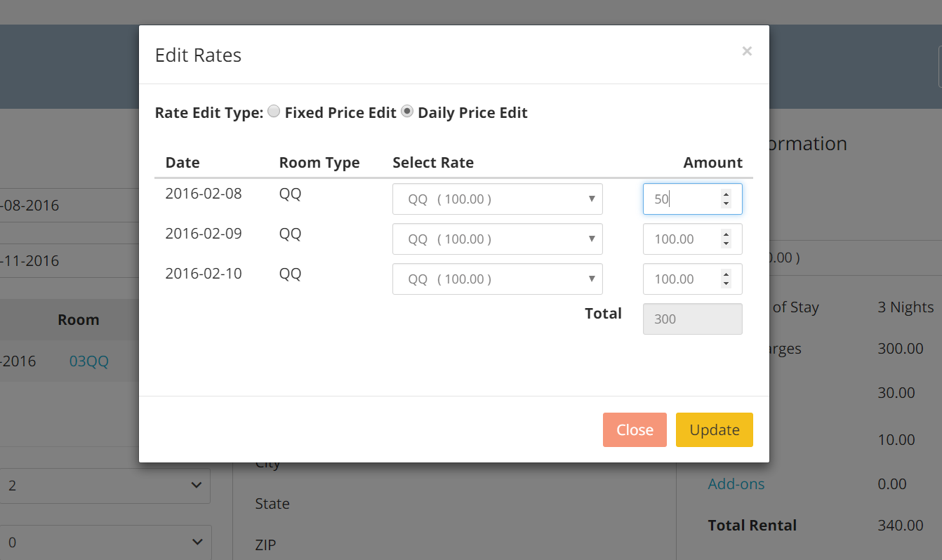Increase the 2016-02-09 amount with the up arrow
This screenshot has height=560, width=942.
point(726,234)
